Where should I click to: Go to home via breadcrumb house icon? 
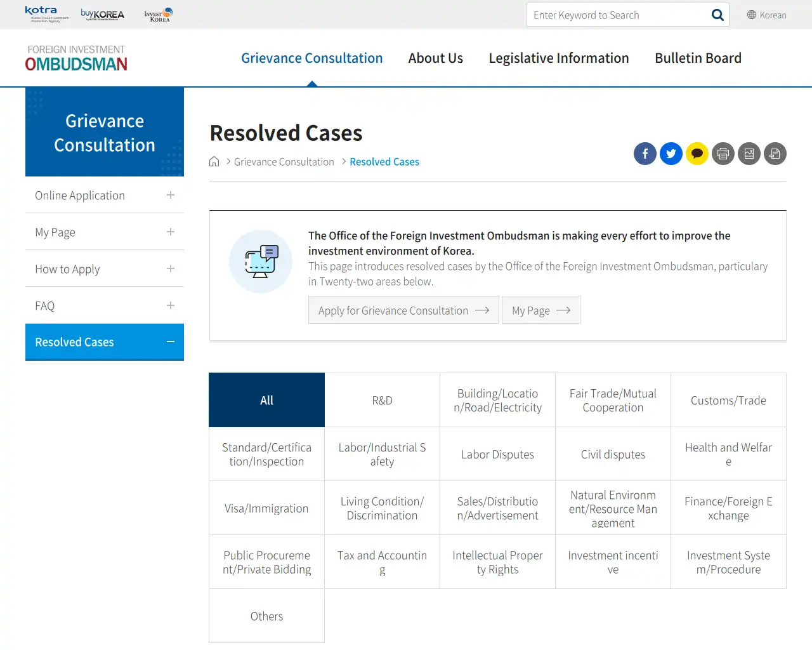click(x=214, y=162)
